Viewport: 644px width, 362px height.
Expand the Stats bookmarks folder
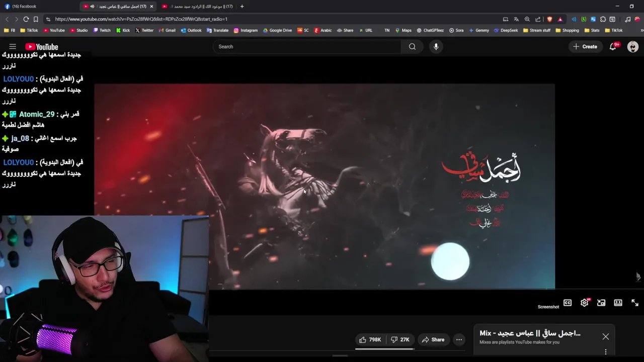pos(592,30)
